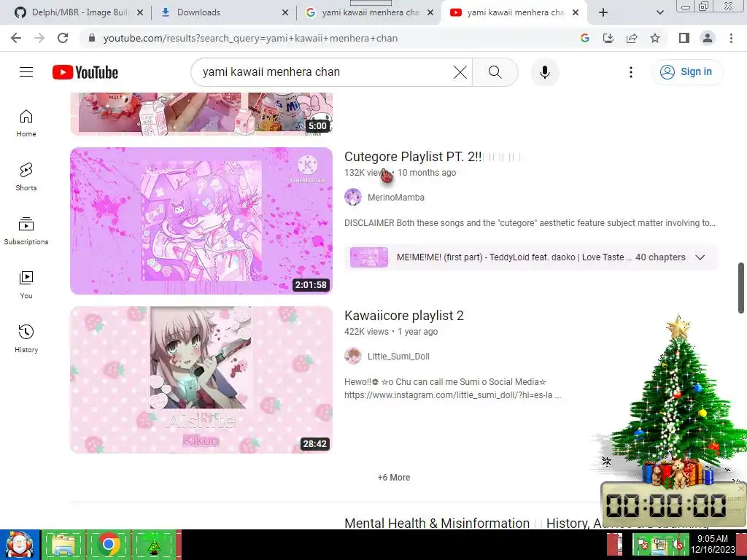Open the Cutegore Playlist thumbnail
The height and width of the screenshot is (560, 747).
[201, 221]
